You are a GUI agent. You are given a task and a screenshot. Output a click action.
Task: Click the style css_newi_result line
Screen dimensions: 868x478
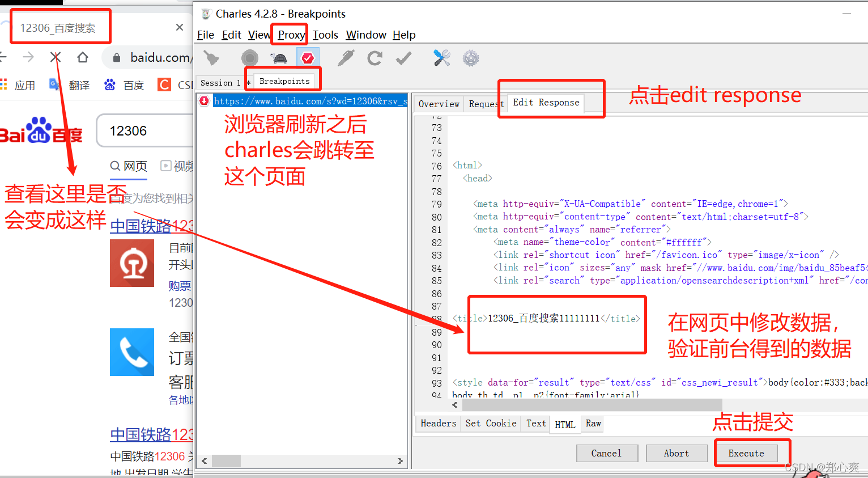660,383
